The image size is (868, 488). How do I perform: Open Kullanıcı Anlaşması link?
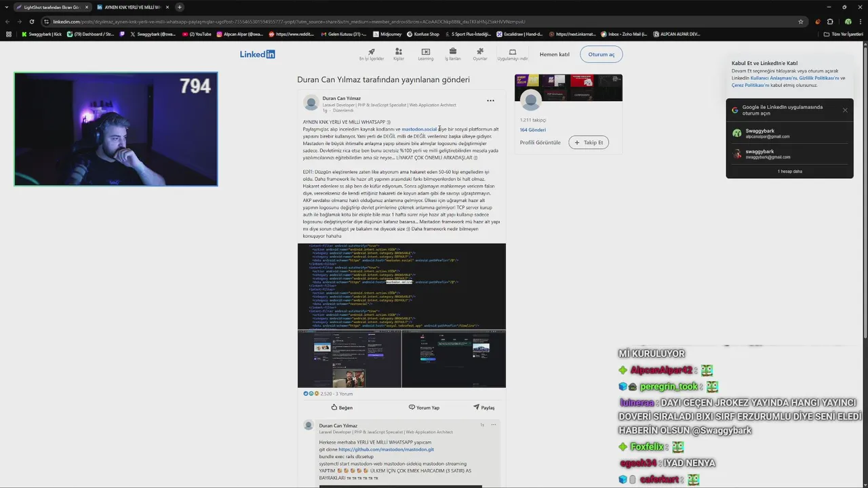click(x=774, y=78)
